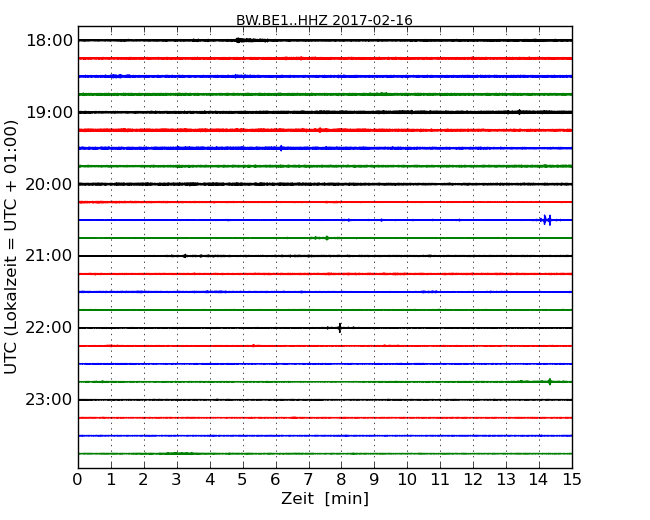650x520 pixels.
Task: Click the black blip near minute 3 on 21:00
Action: tap(185, 256)
